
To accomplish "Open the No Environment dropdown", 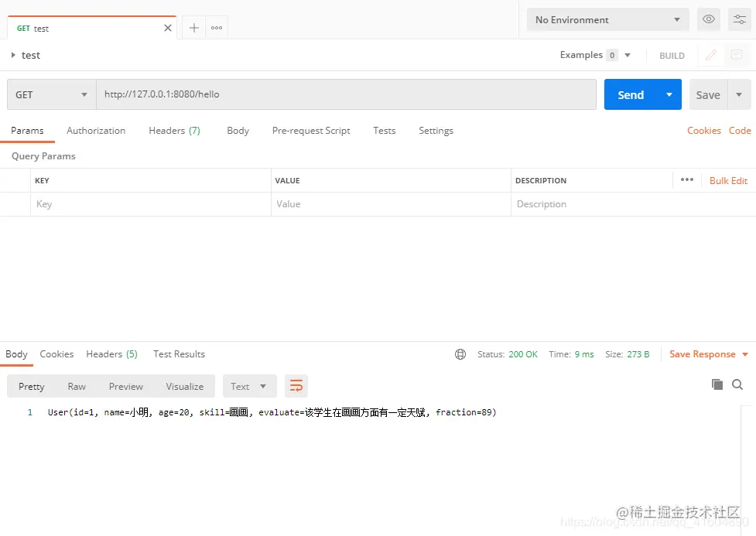I will coord(607,19).
